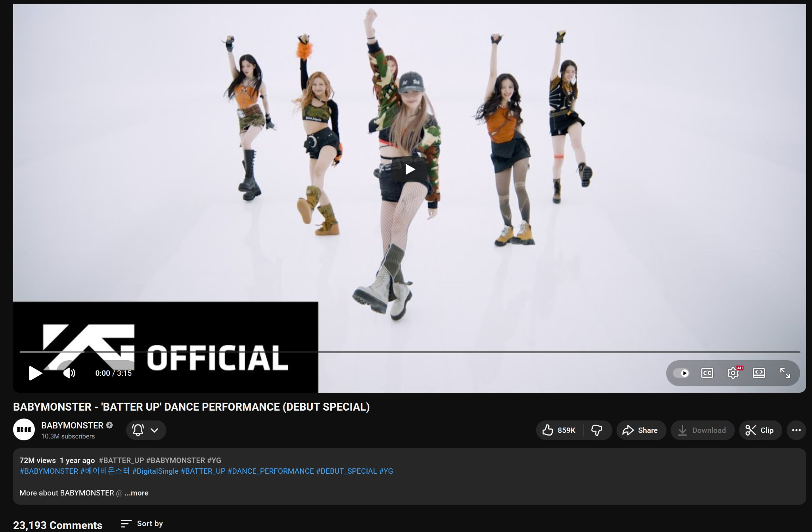Enter fullscreen mode

(x=785, y=373)
